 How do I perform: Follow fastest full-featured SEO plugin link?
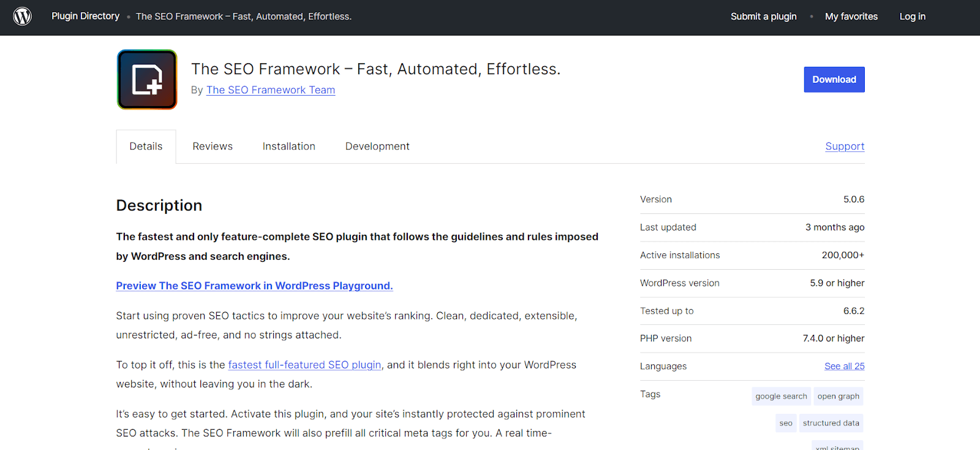point(304,365)
